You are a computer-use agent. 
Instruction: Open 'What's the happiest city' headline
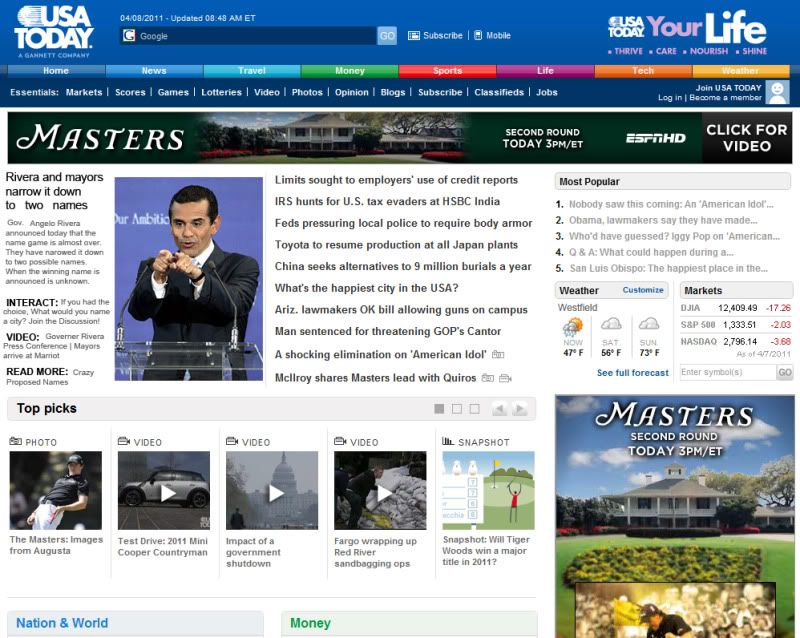(366, 288)
